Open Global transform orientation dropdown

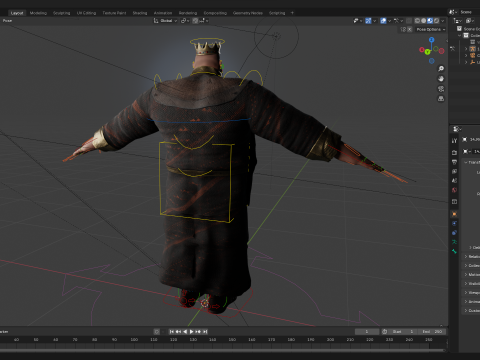[165, 21]
